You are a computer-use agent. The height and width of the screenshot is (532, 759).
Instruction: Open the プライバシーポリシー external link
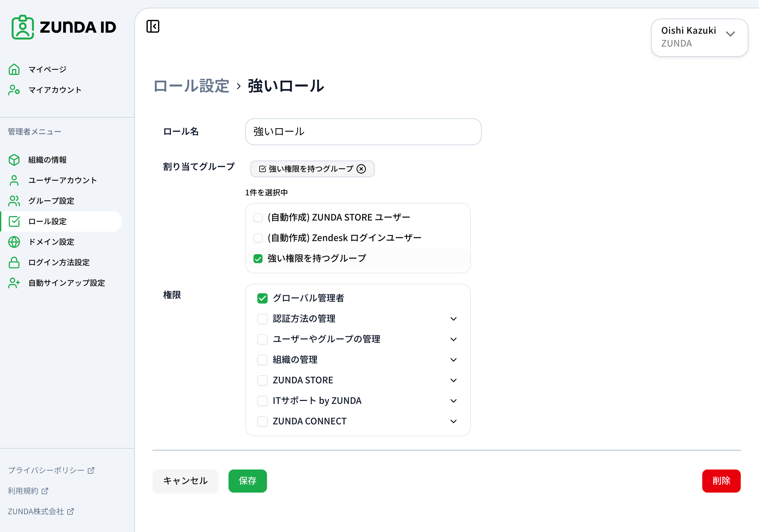[x=51, y=470]
